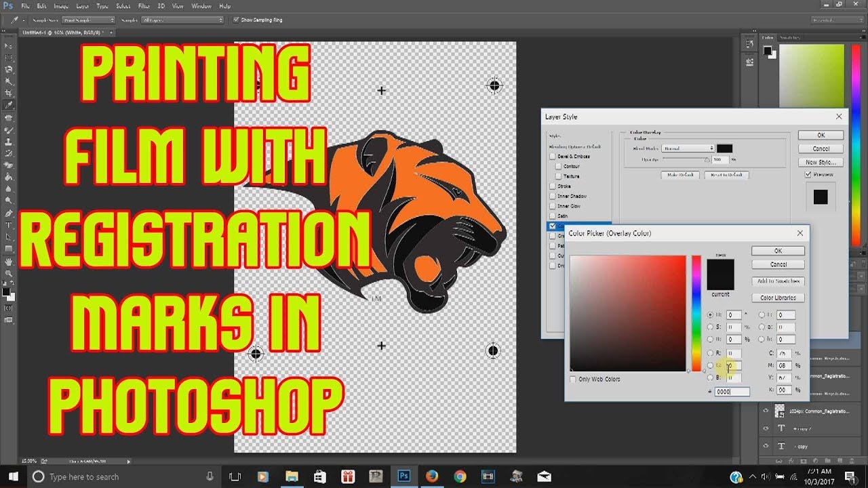Select the Zoom tool
Screen dimensions: 868x488
coord(9,273)
